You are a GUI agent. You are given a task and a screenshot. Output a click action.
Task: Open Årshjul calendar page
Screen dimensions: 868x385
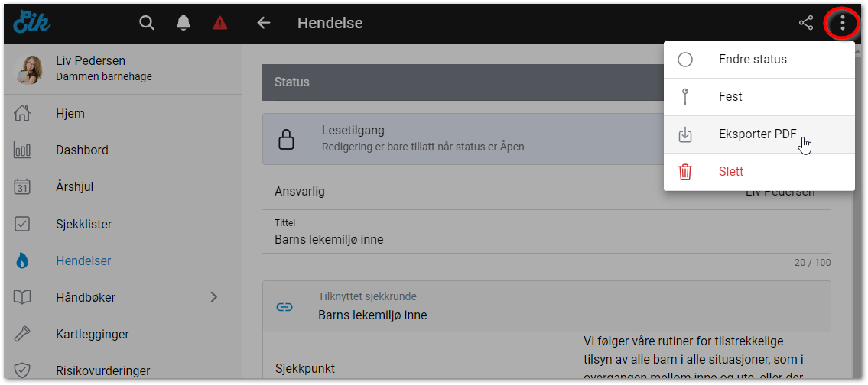[75, 186]
